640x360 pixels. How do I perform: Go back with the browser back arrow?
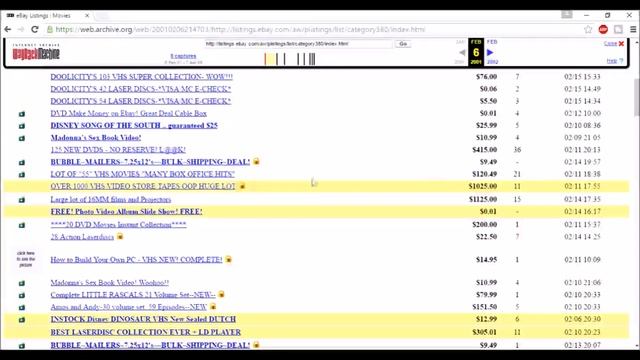point(8,29)
